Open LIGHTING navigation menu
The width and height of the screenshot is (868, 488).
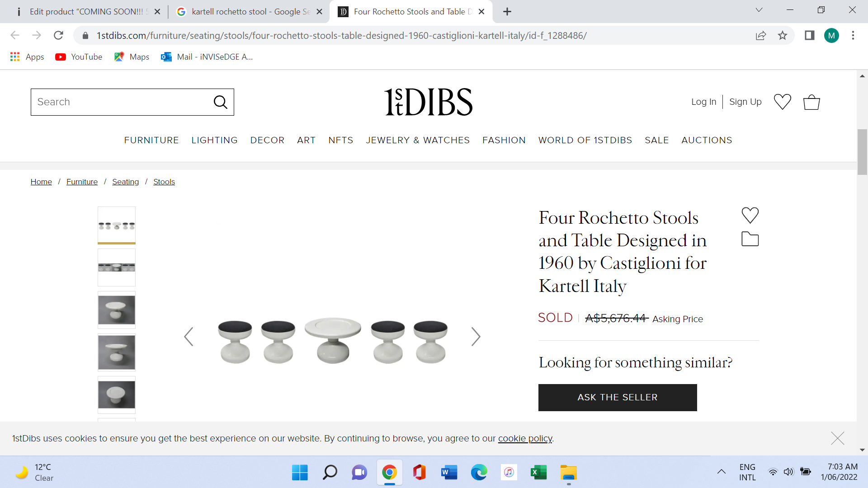point(214,140)
